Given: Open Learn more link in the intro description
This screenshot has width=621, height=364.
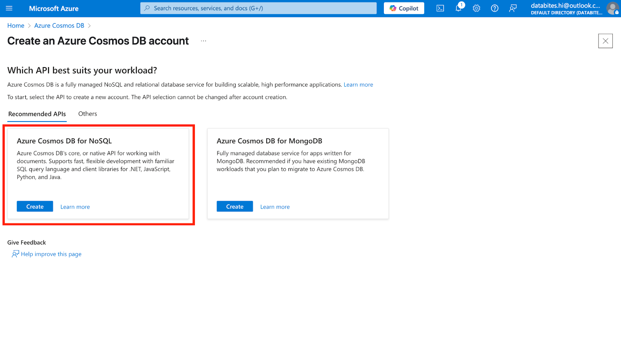Looking at the screenshot, I should (x=358, y=85).
